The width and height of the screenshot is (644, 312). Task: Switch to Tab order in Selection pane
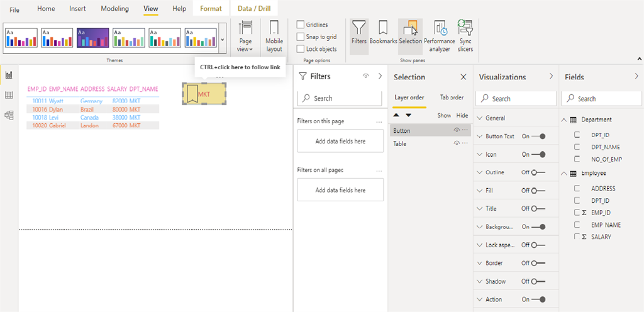[x=452, y=97]
